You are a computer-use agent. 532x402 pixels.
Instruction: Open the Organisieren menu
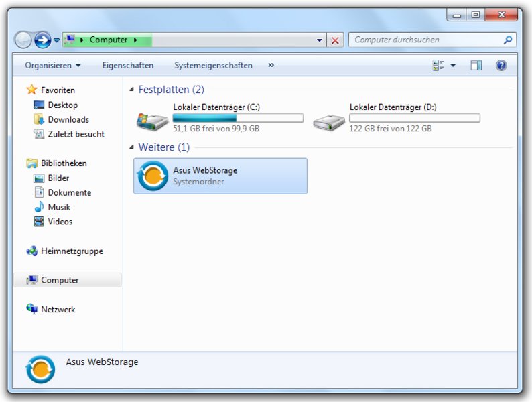click(x=52, y=65)
